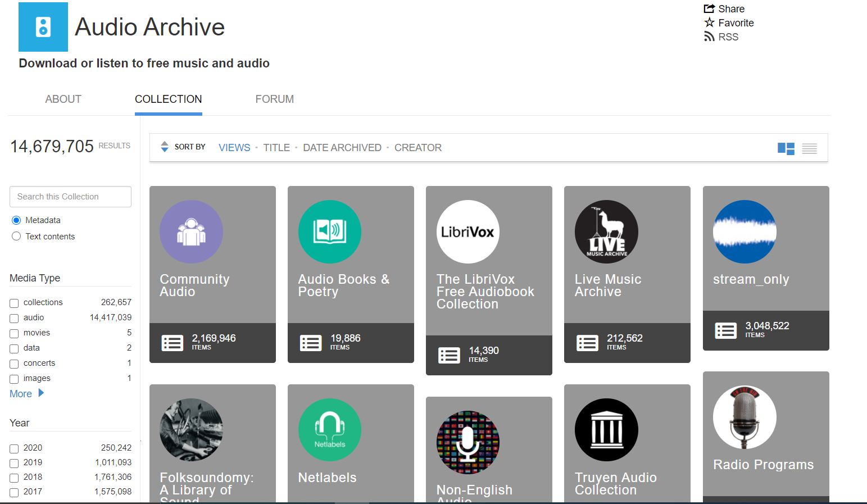This screenshot has width=867, height=504.
Task: Open the LibriVox logo
Action: 468,231
